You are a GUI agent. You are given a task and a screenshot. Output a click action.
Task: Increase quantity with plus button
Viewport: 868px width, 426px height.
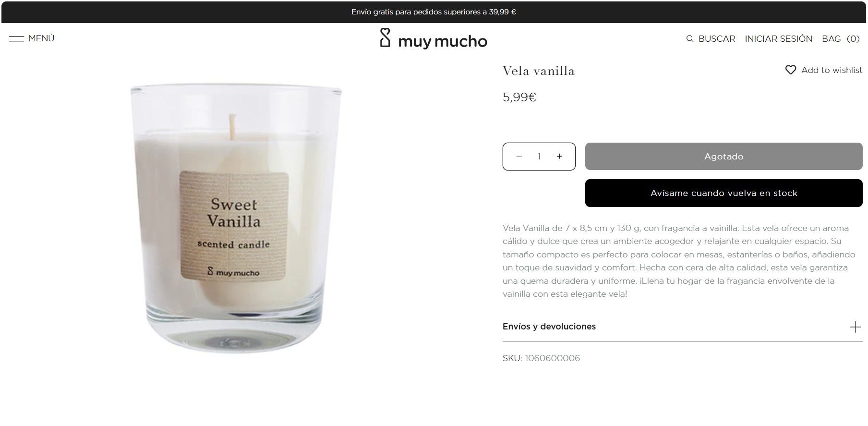point(559,156)
